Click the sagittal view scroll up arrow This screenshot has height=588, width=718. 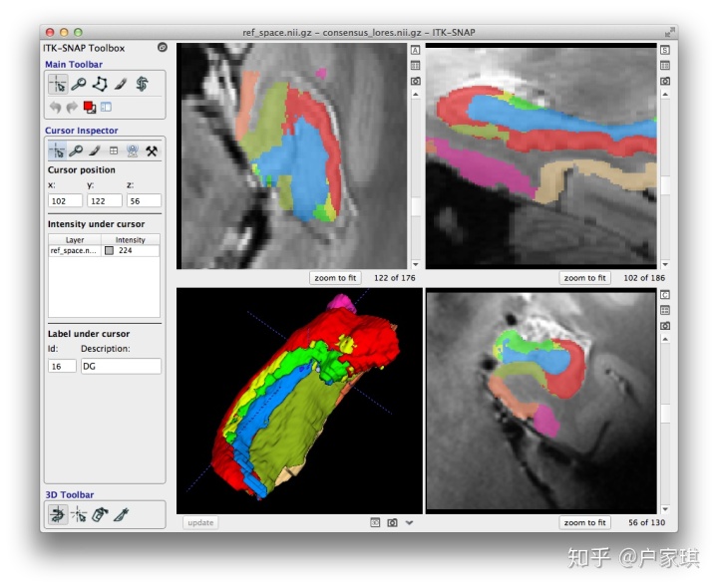coord(665,95)
